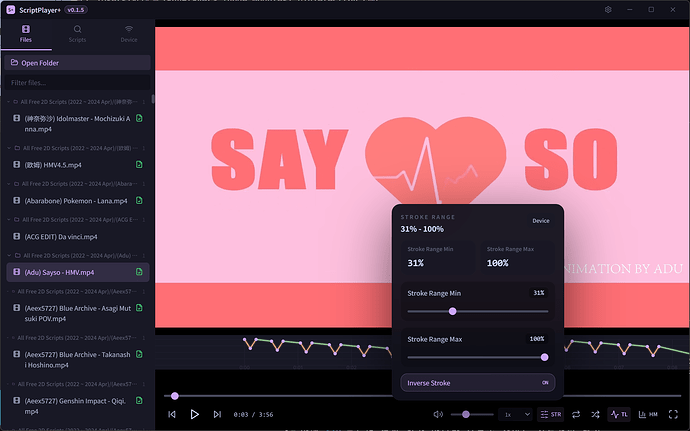
Task: Toggle the loop/repeat playback icon
Action: tap(576, 414)
